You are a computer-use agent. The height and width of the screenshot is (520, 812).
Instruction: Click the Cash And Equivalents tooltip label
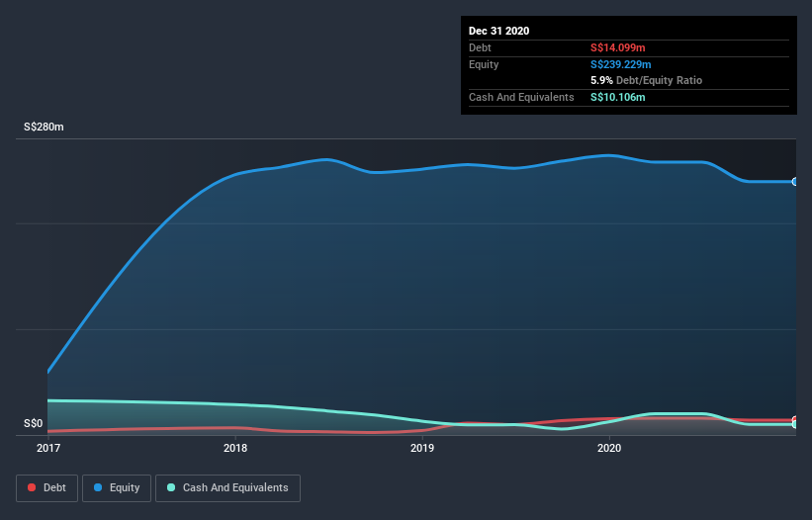(521, 97)
